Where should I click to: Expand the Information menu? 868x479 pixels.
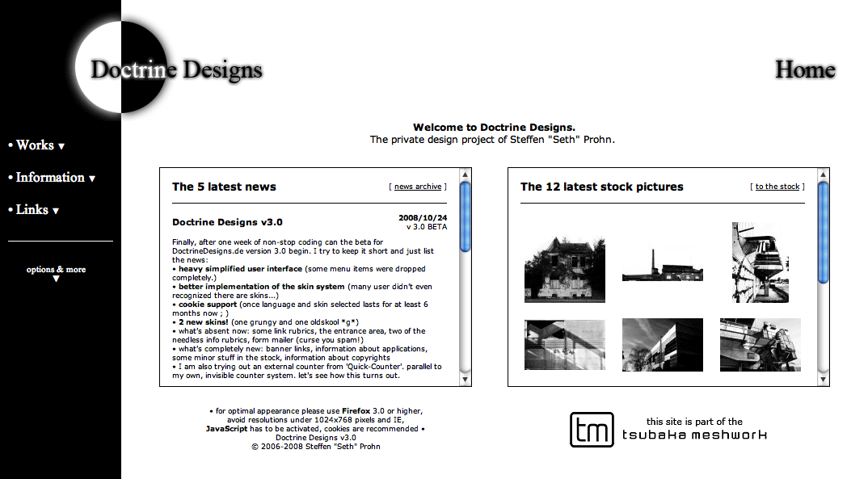pyautogui.click(x=51, y=178)
